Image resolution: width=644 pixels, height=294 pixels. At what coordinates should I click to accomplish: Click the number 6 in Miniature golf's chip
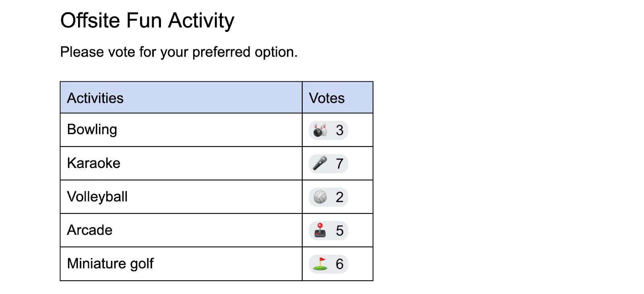point(339,264)
